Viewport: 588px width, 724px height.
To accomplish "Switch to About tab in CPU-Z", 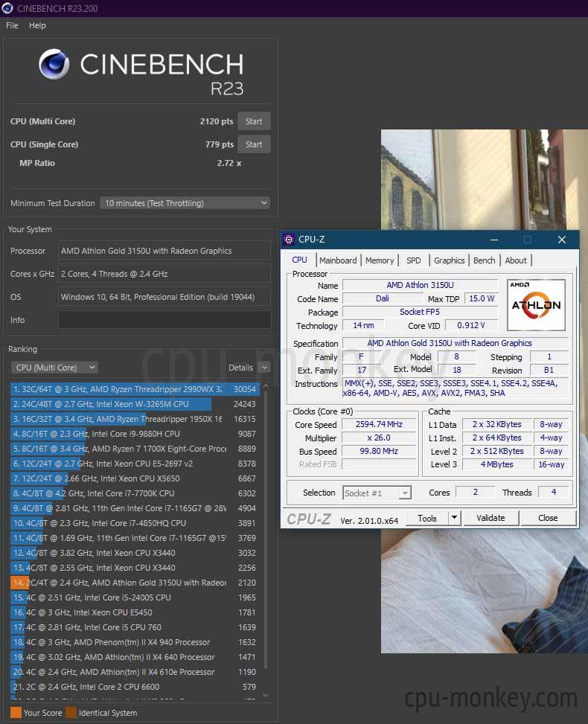I will click(516, 260).
